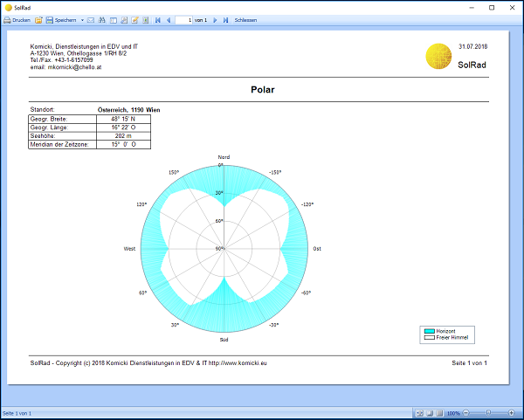Image resolution: width=524 pixels, height=420 pixels.
Task: Click the zoom slider handle
Action: 487,413
